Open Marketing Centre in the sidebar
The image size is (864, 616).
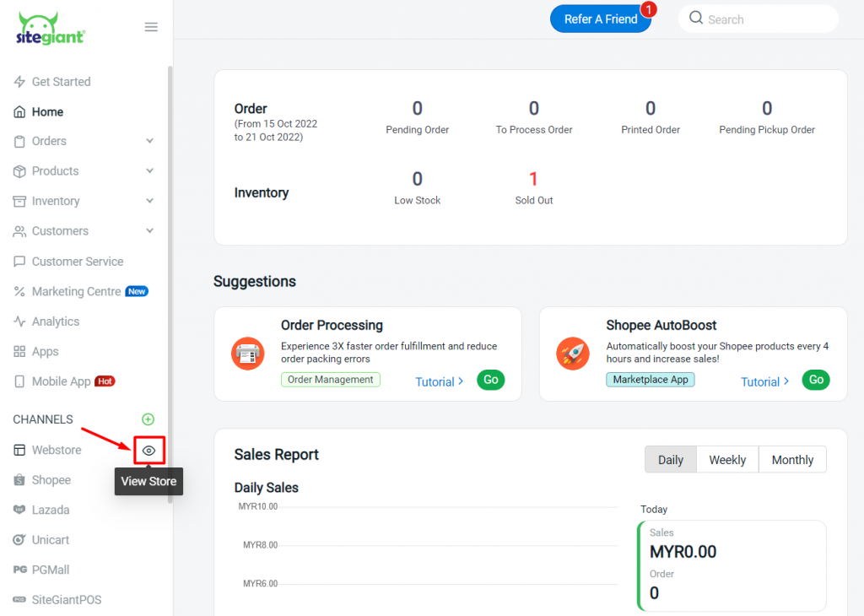(x=76, y=291)
